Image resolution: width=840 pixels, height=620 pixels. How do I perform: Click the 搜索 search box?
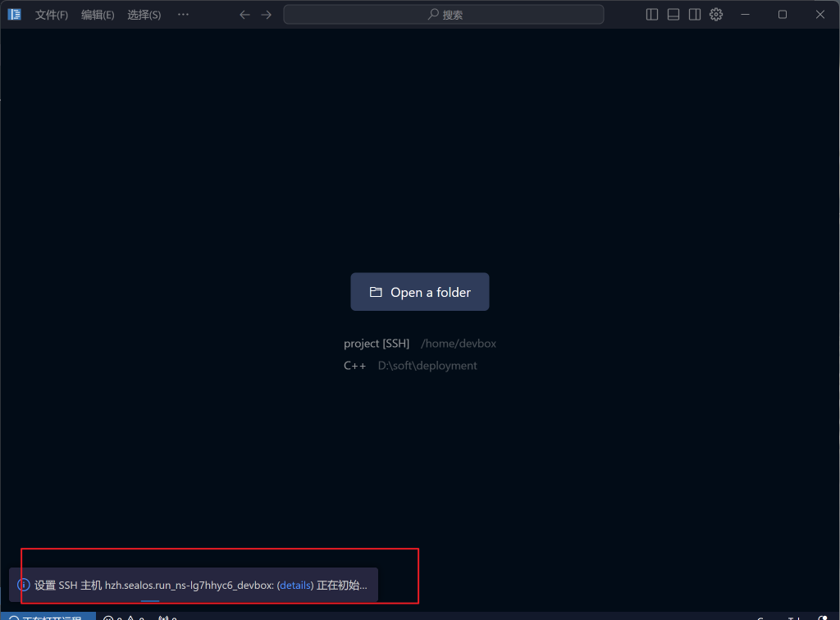point(443,14)
